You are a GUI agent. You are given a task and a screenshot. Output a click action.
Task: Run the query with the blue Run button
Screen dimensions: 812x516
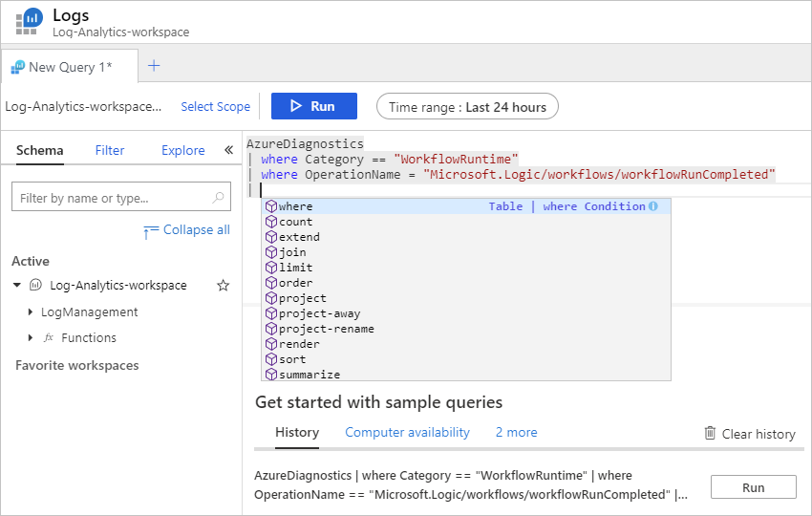[x=313, y=106]
